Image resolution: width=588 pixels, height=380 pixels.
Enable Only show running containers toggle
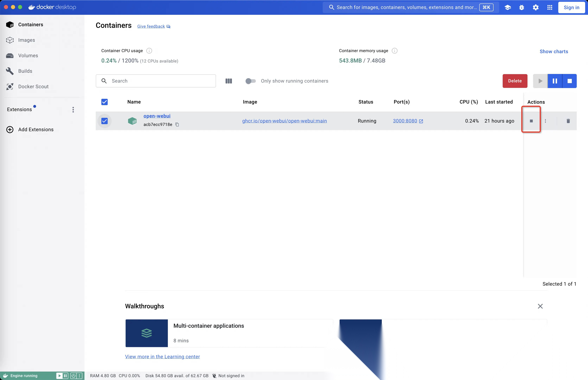point(251,81)
